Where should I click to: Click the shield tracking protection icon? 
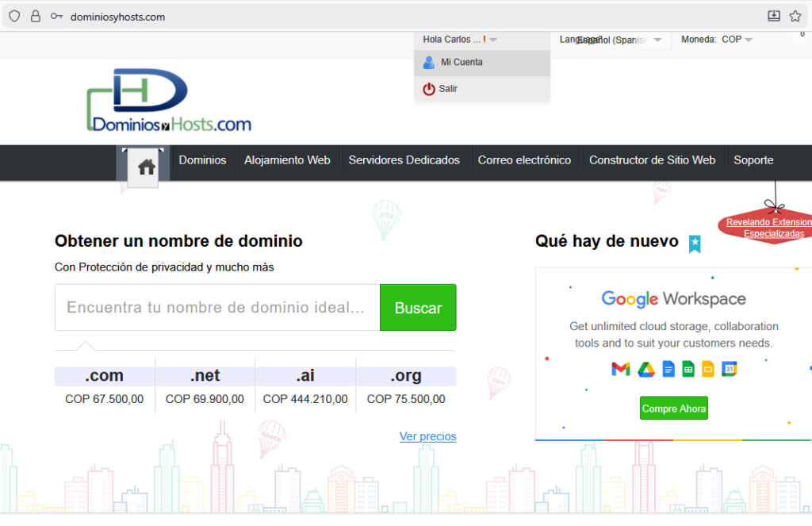pos(14,16)
